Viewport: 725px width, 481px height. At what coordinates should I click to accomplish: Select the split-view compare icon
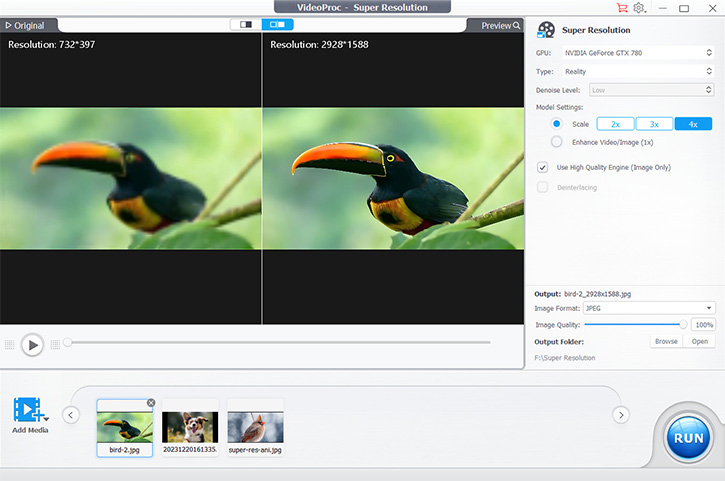277,24
